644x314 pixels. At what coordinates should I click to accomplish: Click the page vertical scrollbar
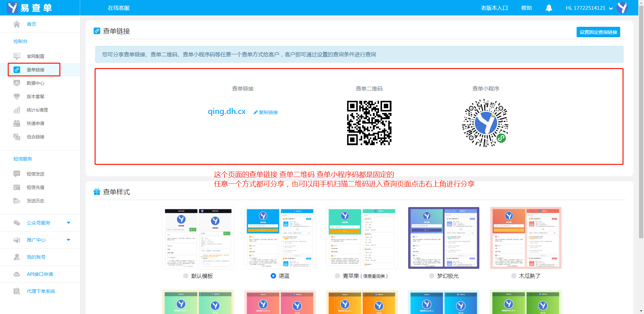641,122
